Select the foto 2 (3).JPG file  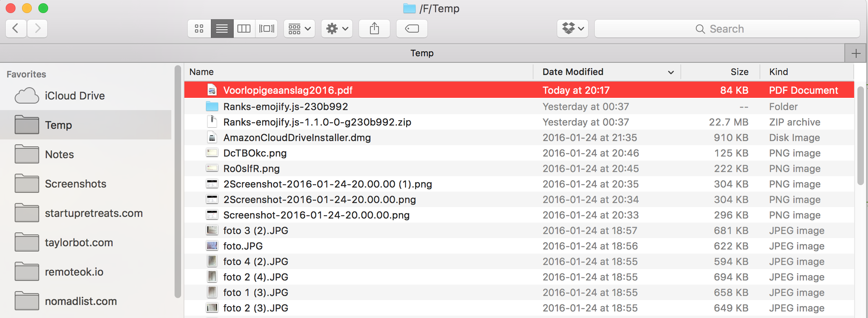(x=519, y=308)
